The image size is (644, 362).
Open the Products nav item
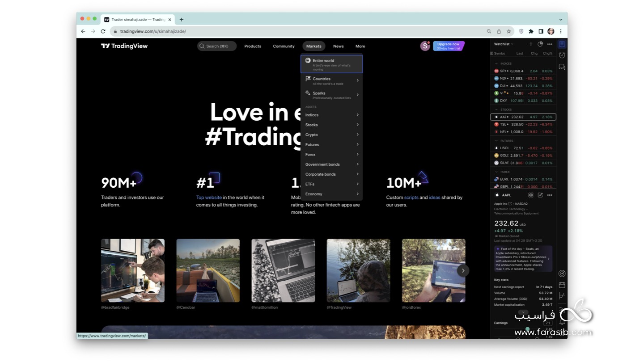pyautogui.click(x=253, y=46)
